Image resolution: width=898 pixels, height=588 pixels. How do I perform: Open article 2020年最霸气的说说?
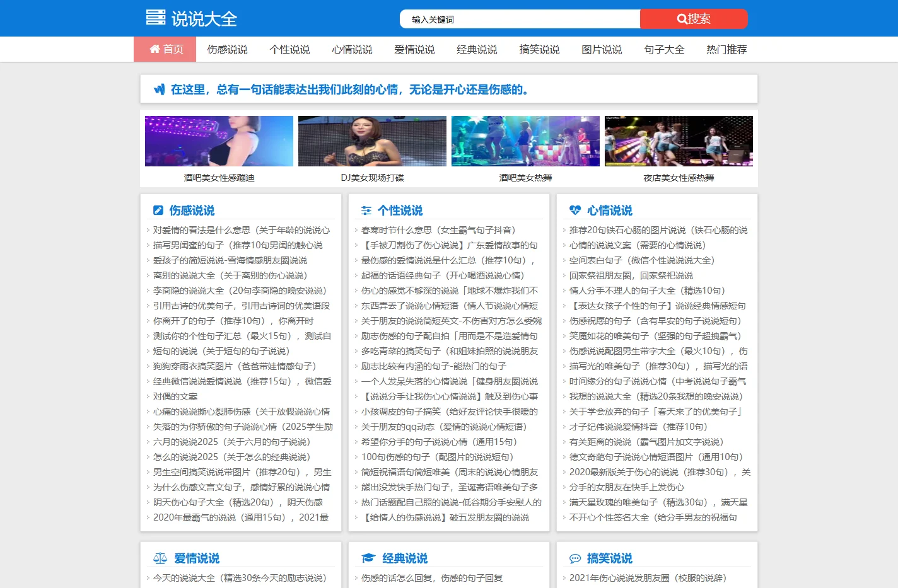(242, 517)
